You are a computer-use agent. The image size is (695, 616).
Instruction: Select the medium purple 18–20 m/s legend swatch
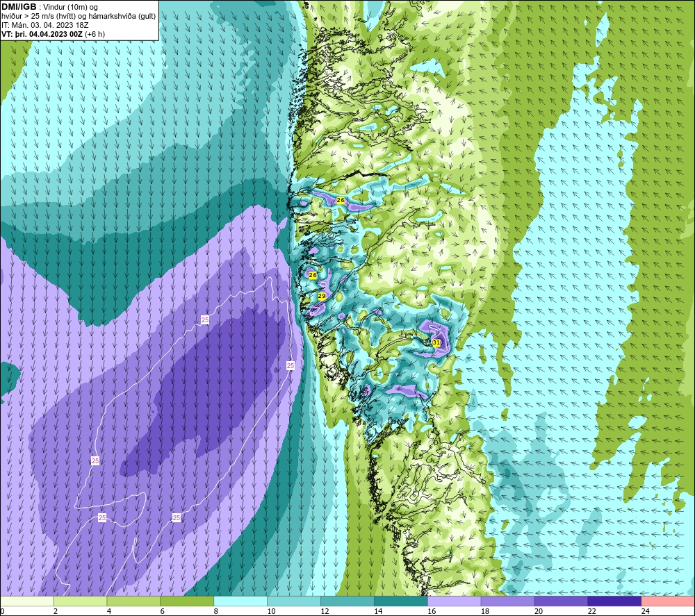pyautogui.click(x=507, y=601)
